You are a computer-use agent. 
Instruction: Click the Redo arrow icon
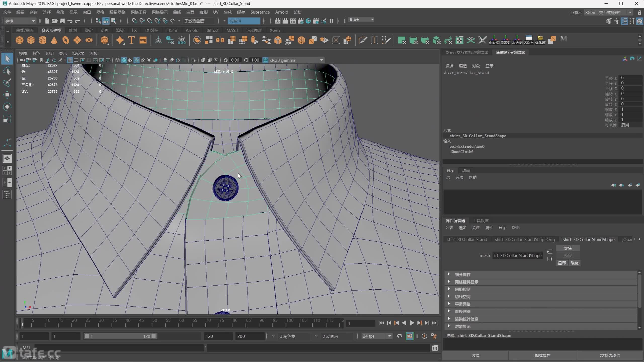pos(77,21)
